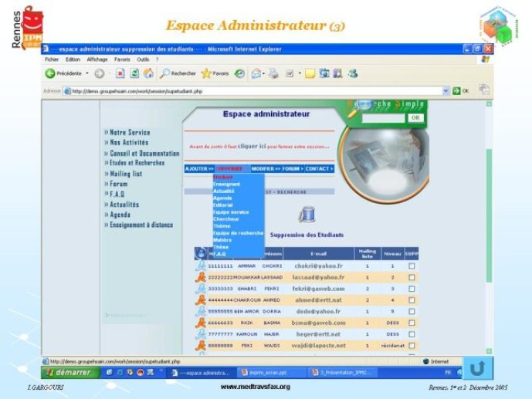Screen dimensions: 532x399
Task: Open the Edit icon dropdown arrow
Action: pos(300,73)
